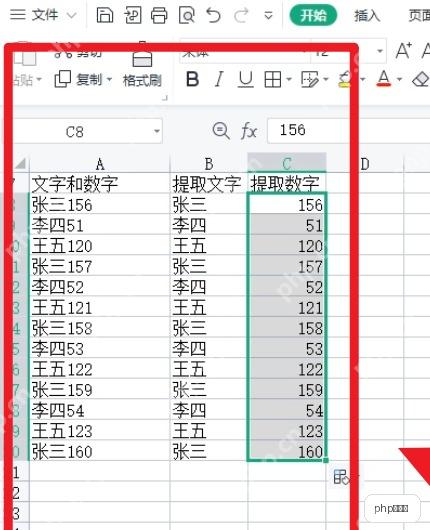Click cell containing 张三156
The height and width of the screenshot is (530, 430).
[99, 204]
